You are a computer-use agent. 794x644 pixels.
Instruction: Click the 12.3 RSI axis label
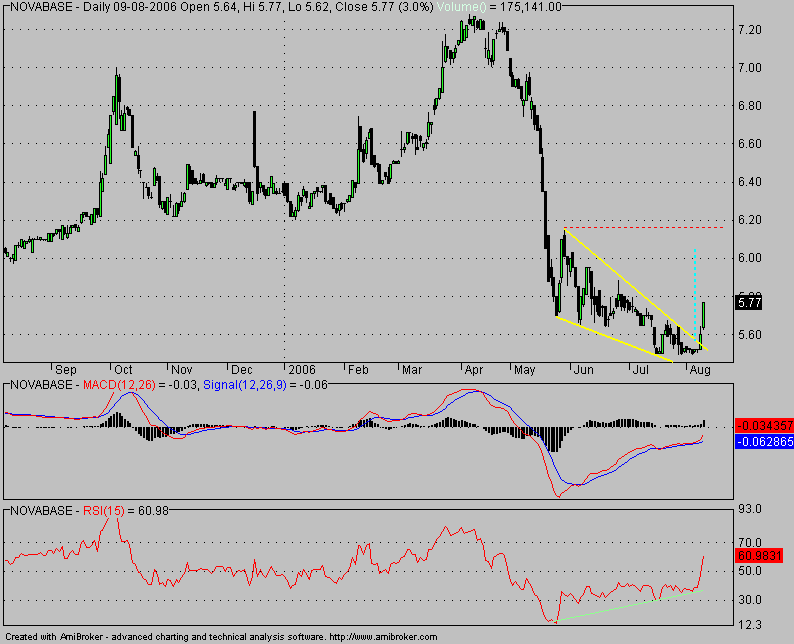pos(750,625)
